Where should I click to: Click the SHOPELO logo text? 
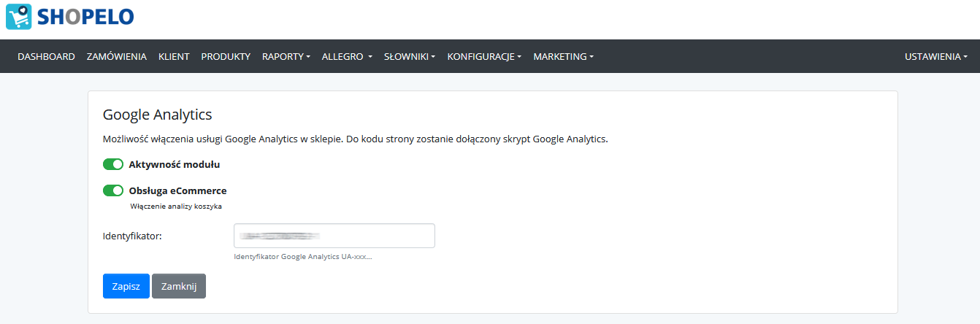86,17
